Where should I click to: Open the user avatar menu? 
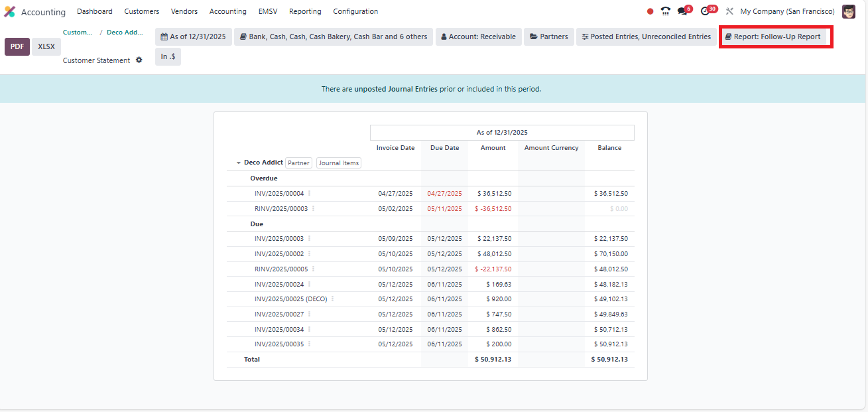point(849,11)
